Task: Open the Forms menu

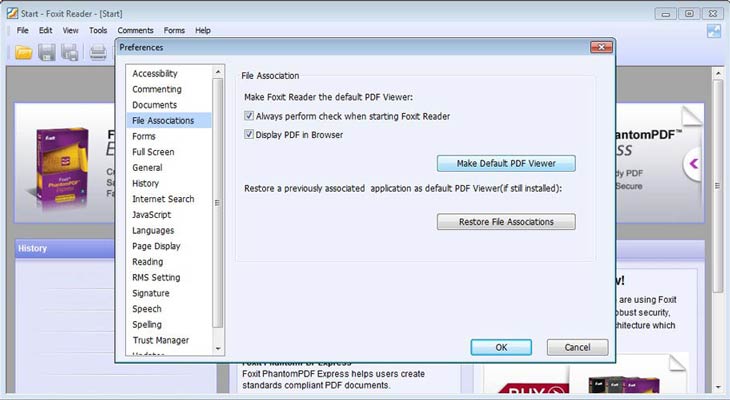Action: (x=174, y=30)
